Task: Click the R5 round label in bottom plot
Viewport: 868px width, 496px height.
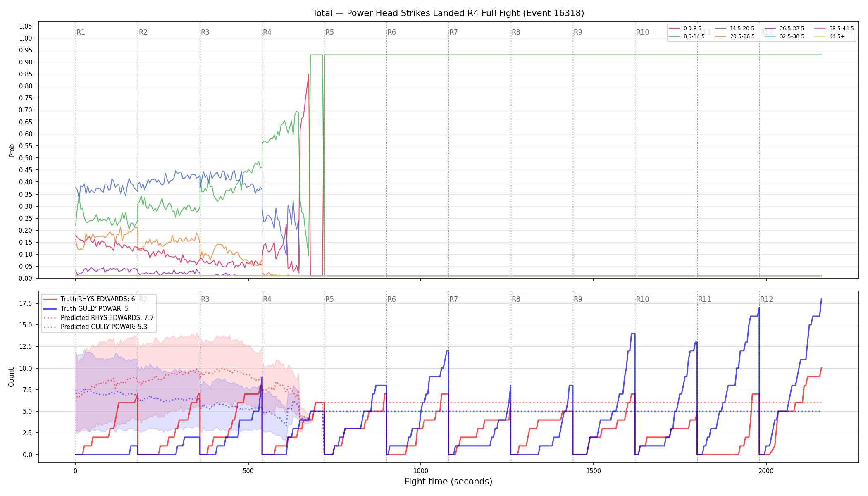Action: [x=329, y=299]
